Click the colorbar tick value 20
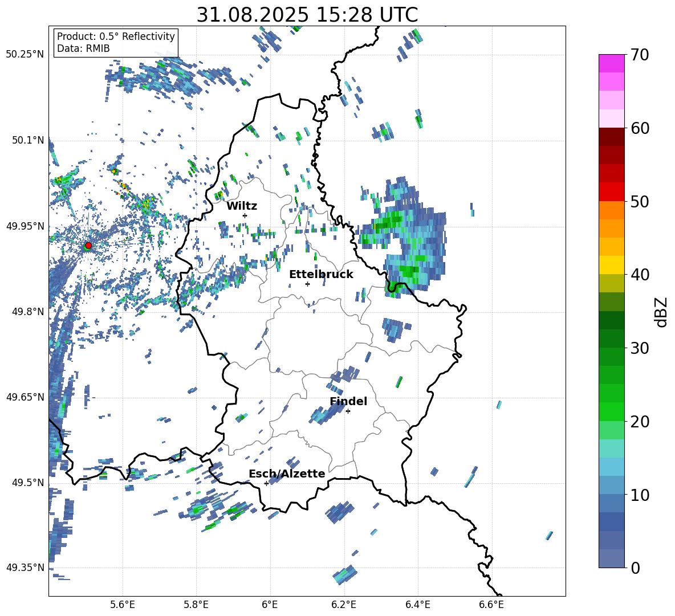The height and width of the screenshot is (616, 675). [x=639, y=421]
